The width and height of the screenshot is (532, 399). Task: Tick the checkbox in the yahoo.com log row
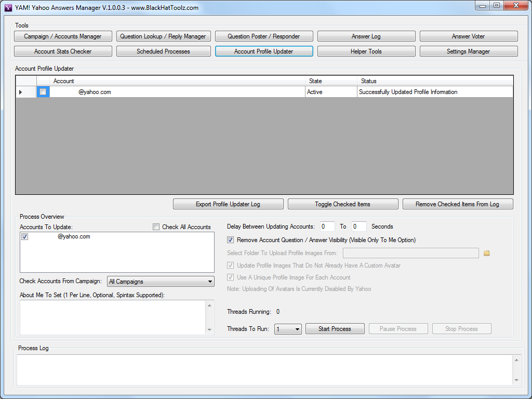coord(43,92)
